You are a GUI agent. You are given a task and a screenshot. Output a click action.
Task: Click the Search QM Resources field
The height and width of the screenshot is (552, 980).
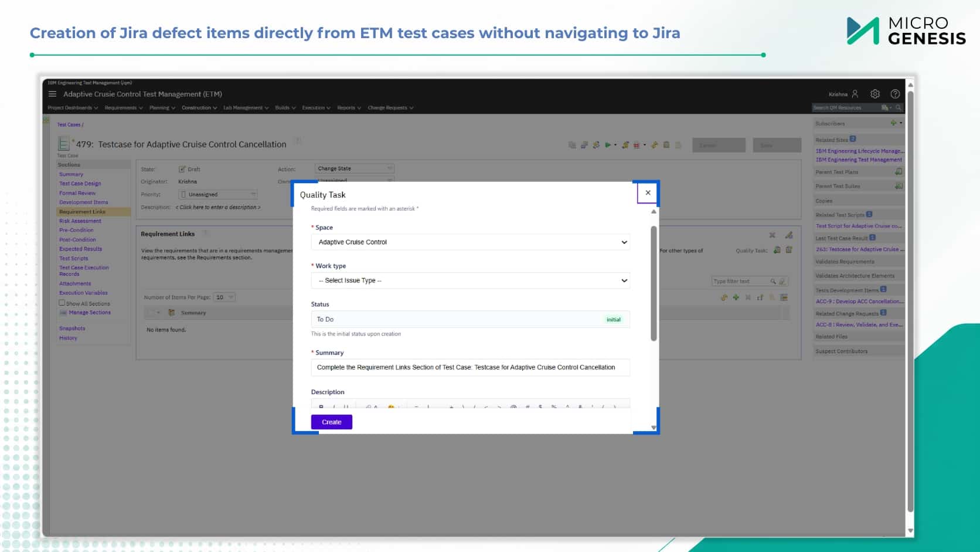[846, 108]
